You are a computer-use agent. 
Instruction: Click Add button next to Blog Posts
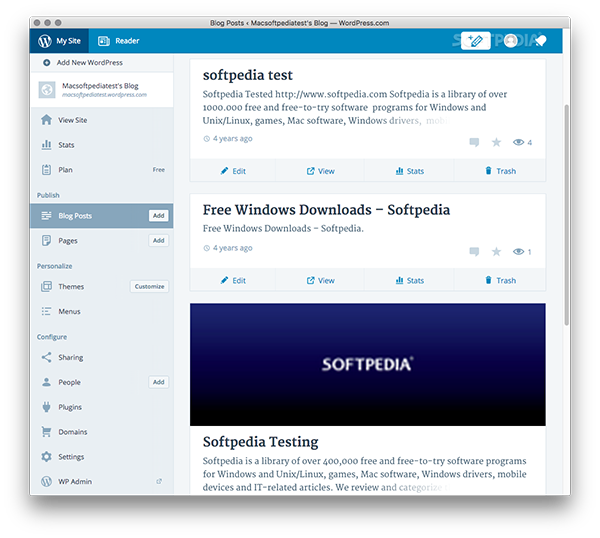tap(158, 216)
